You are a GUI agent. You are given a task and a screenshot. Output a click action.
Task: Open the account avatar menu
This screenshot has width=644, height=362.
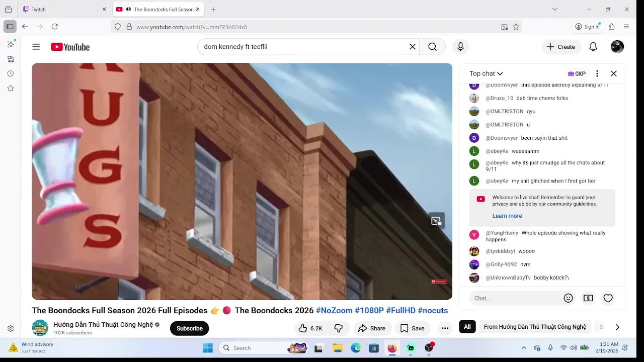click(x=617, y=47)
